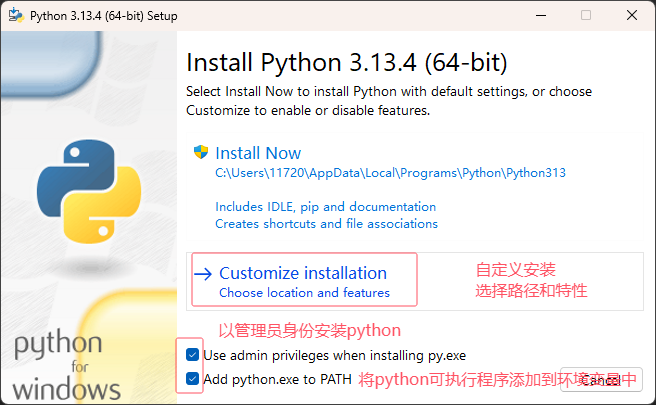
Task: Click the 'Use admin privileges when installing py.exe' label
Action: coord(334,356)
